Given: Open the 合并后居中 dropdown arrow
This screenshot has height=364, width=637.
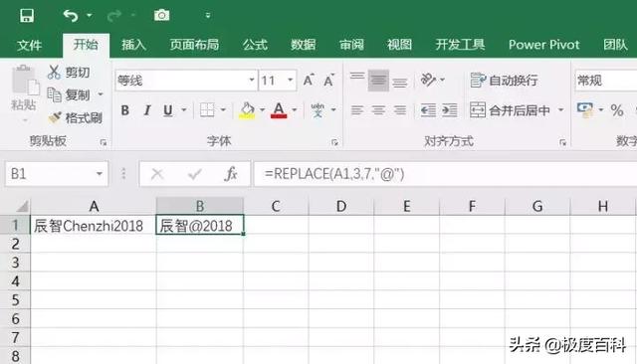Looking at the screenshot, I should tap(561, 110).
